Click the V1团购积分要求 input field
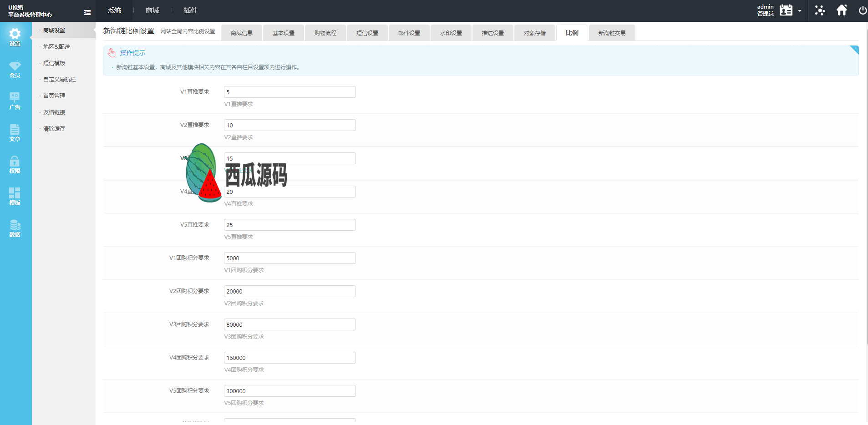 pyautogui.click(x=290, y=258)
